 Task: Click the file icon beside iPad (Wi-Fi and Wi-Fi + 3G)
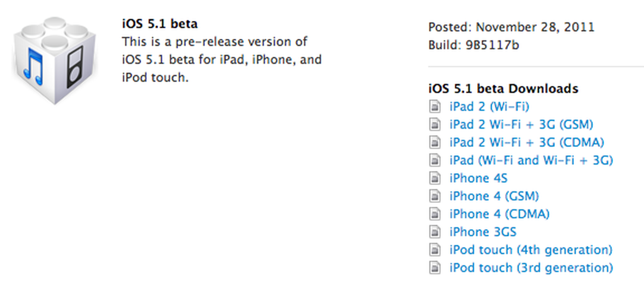click(x=436, y=160)
